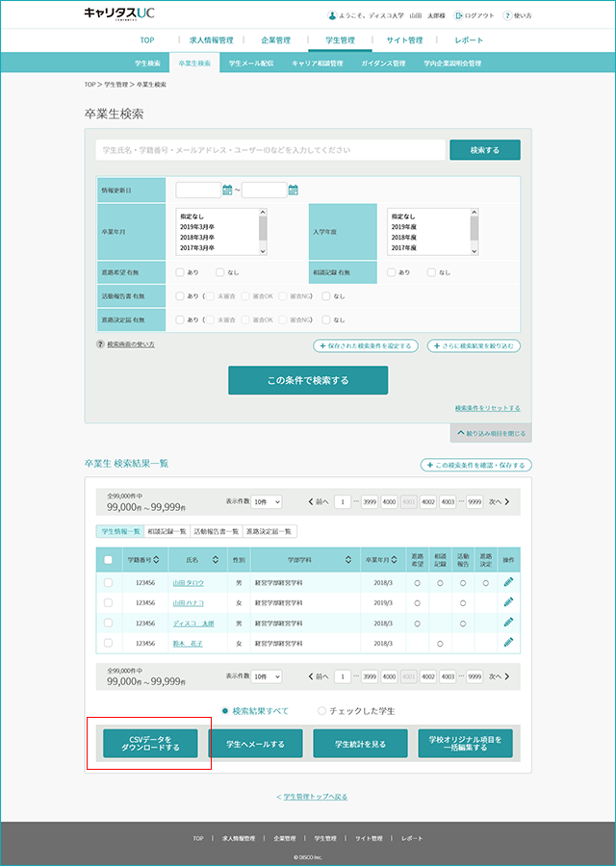Tick the select-all checkbox in the table header
Screen dimensions: 616x866
tap(109, 560)
